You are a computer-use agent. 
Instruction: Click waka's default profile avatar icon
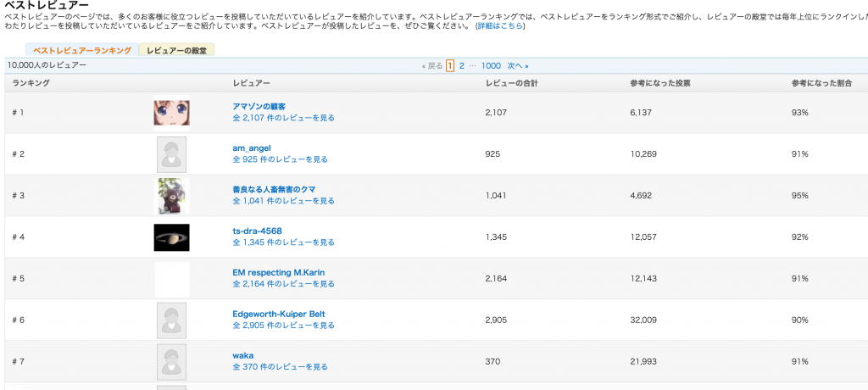pyautogui.click(x=171, y=361)
